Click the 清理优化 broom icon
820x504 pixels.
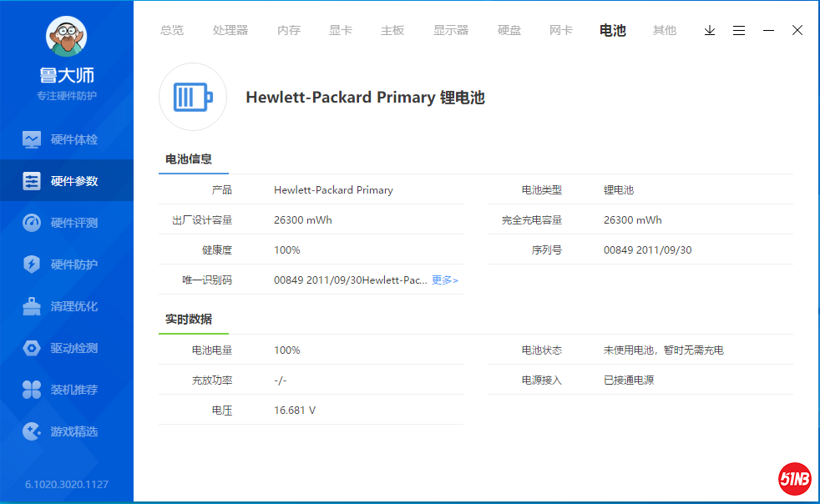pyautogui.click(x=32, y=306)
